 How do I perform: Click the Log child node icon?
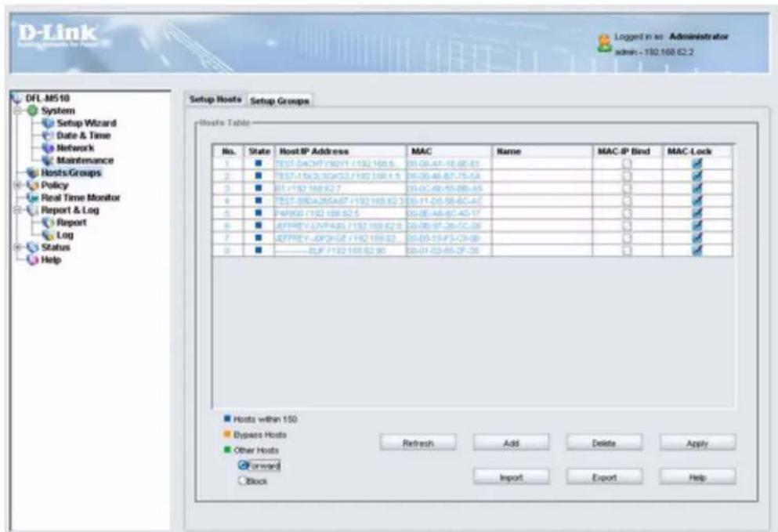[48, 235]
